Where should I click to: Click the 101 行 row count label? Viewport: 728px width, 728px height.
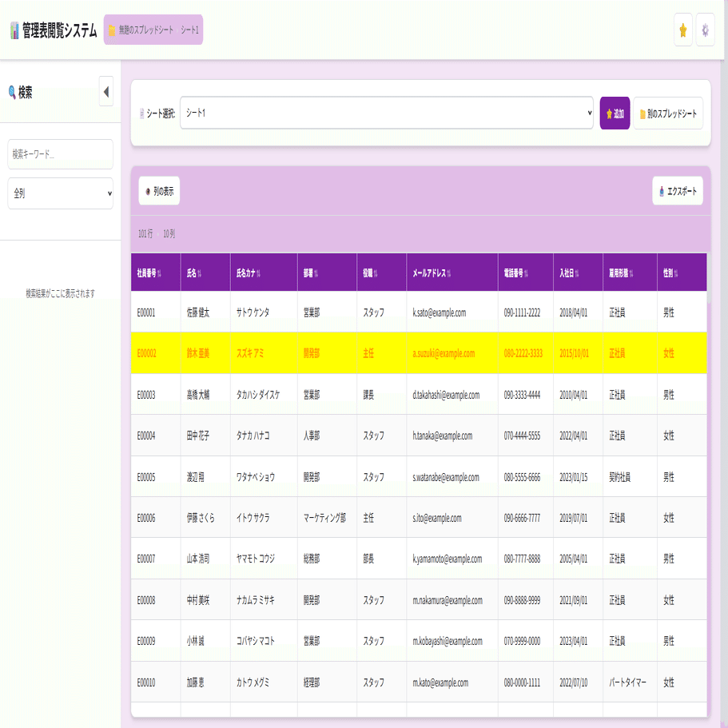point(145,233)
